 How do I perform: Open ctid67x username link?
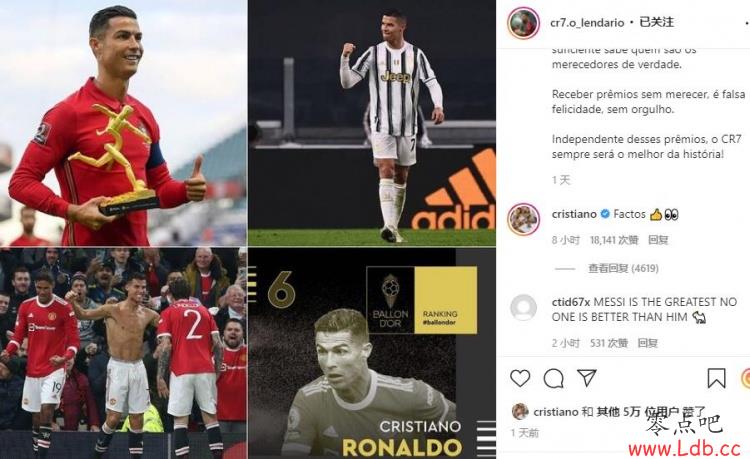point(571,302)
